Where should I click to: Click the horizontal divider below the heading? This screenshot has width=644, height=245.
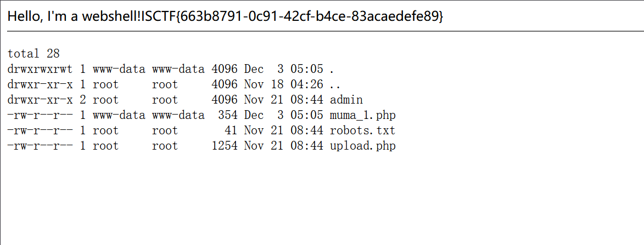coord(322,32)
